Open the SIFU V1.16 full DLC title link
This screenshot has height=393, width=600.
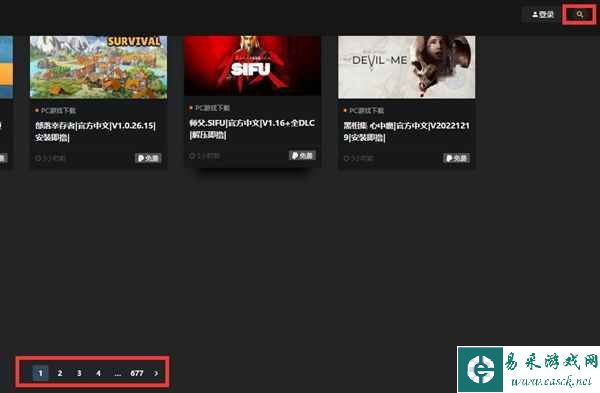[x=252, y=129]
